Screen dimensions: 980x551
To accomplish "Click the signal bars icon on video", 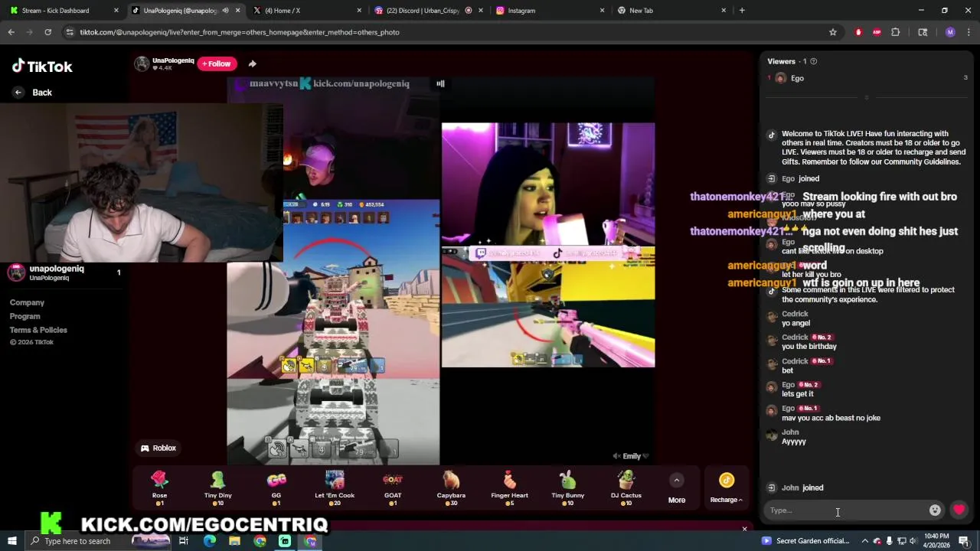I will (x=440, y=83).
